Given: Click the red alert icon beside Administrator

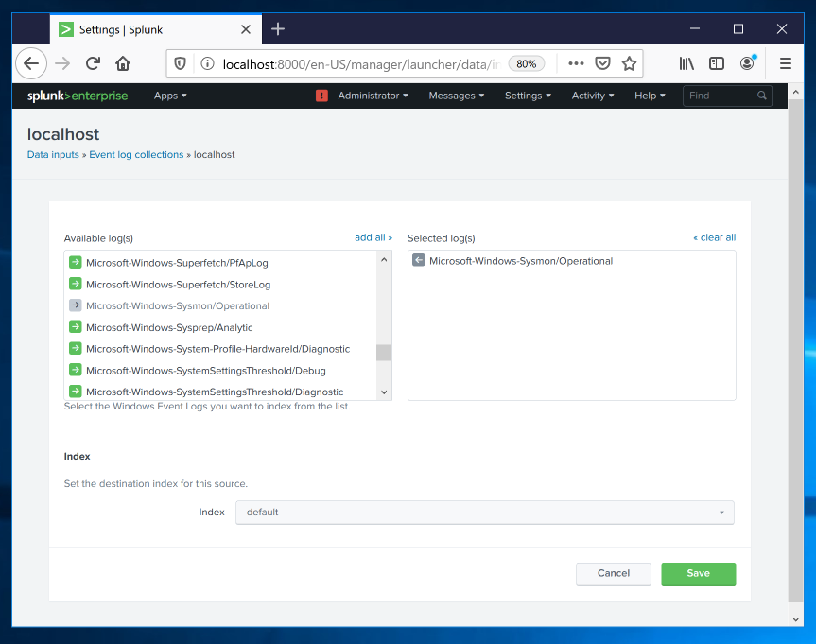Looking at the screenshot, I should point(321,96).
